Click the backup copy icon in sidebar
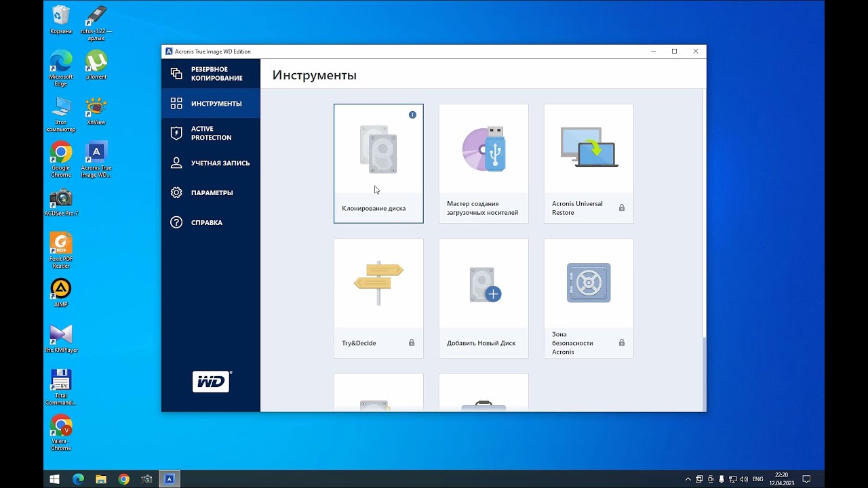The image size is (868, 488). pyautogui.click(x=176, y=73)
